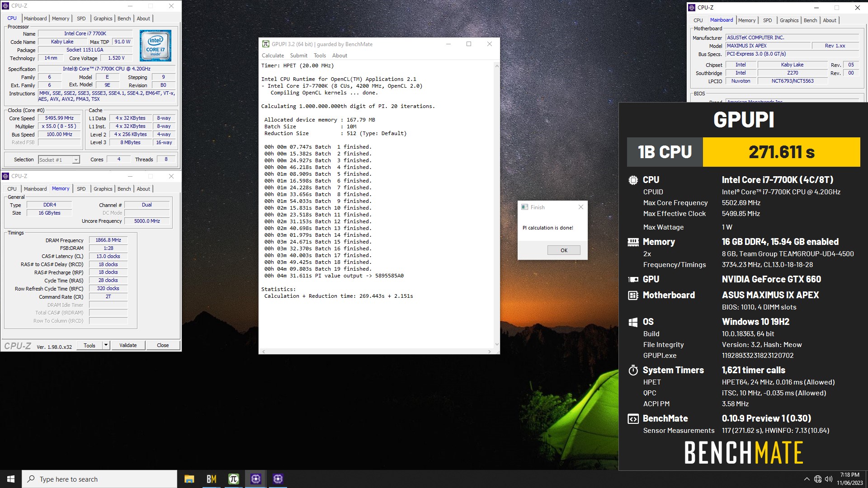Click BenchMate code icon in result panel
The width and height of the screenshot is (868, 488).
point(633,418)
